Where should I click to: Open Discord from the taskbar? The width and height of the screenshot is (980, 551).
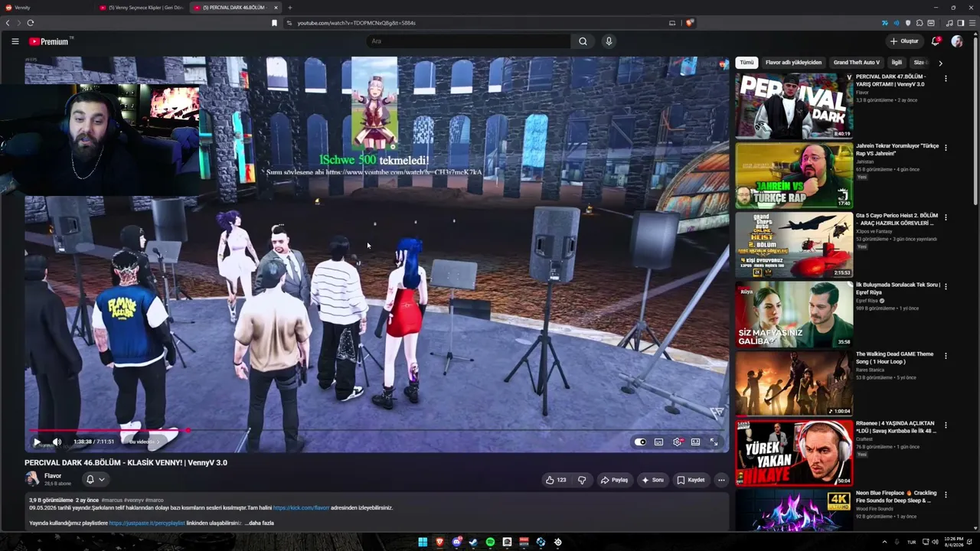456,542
